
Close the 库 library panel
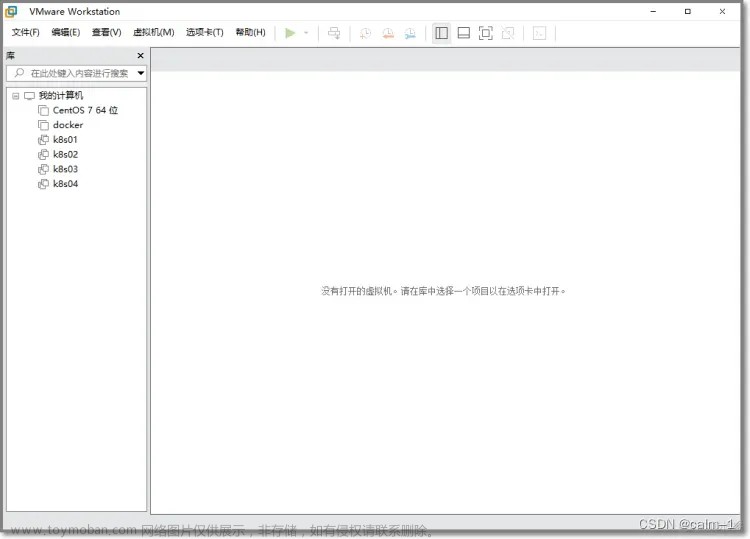point(140,55)
